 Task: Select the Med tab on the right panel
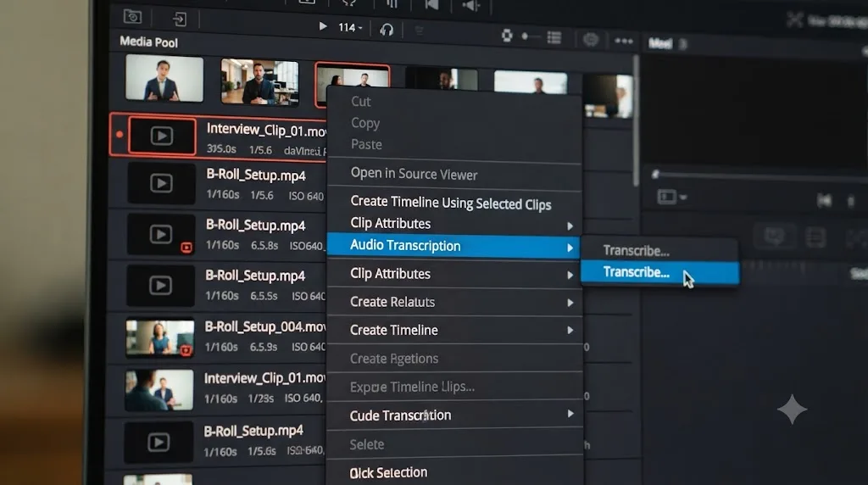click(x=660, y=43)
